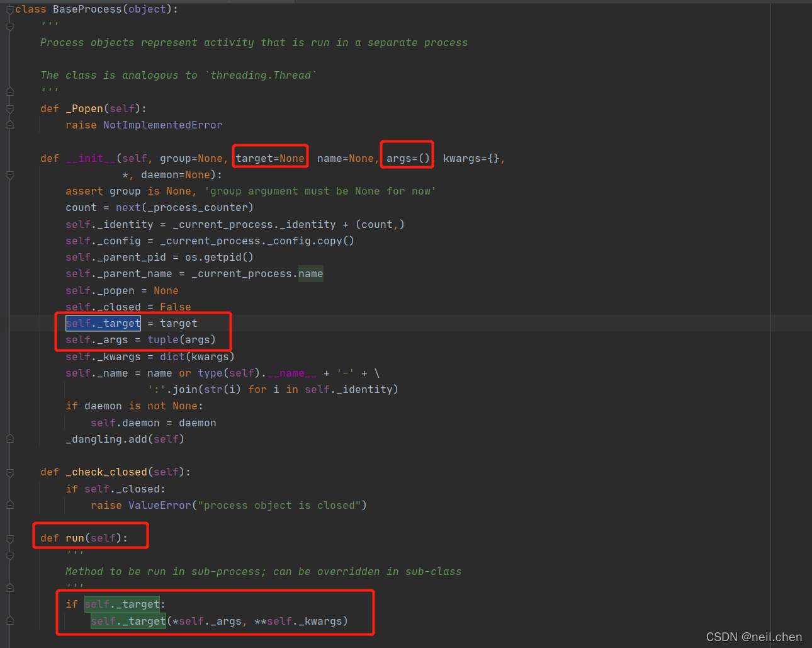Collapse the run method docstring fold marker

pos(9,555)
